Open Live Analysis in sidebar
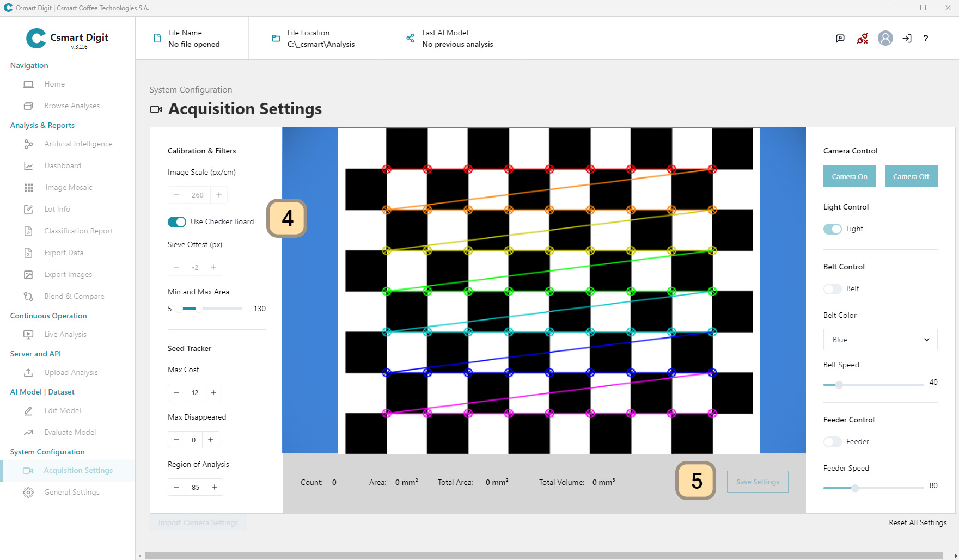 click(x=65, y=335)
